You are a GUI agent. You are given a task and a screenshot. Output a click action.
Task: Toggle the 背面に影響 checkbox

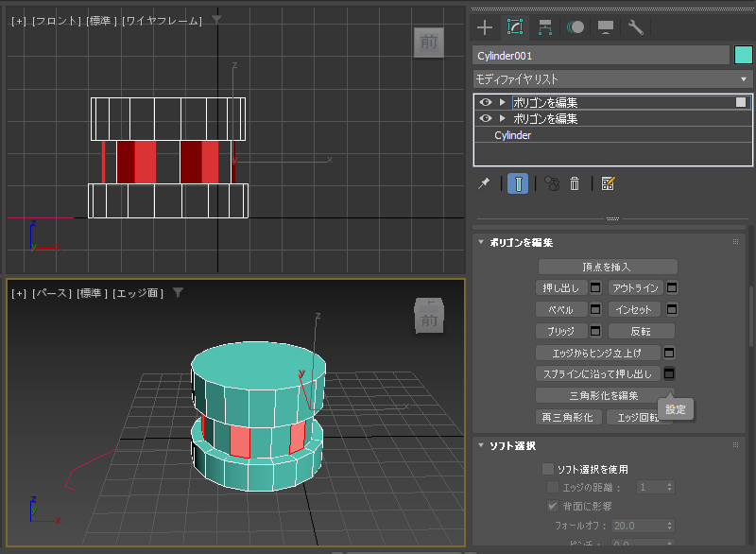pyautogui.click(x=553, y=507)
